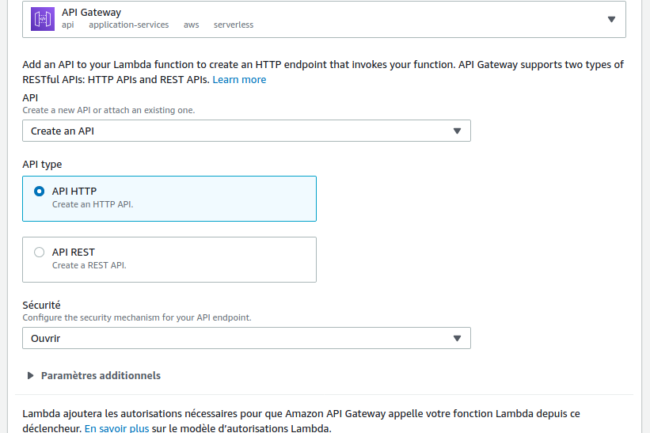Screen dimensions: 650x433
Task: Click the 'API type' label
Action: pos(42,164)
